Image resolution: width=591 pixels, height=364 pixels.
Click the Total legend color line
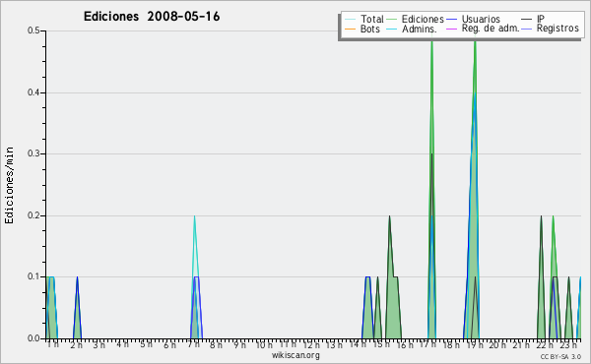tap(350, 20)
